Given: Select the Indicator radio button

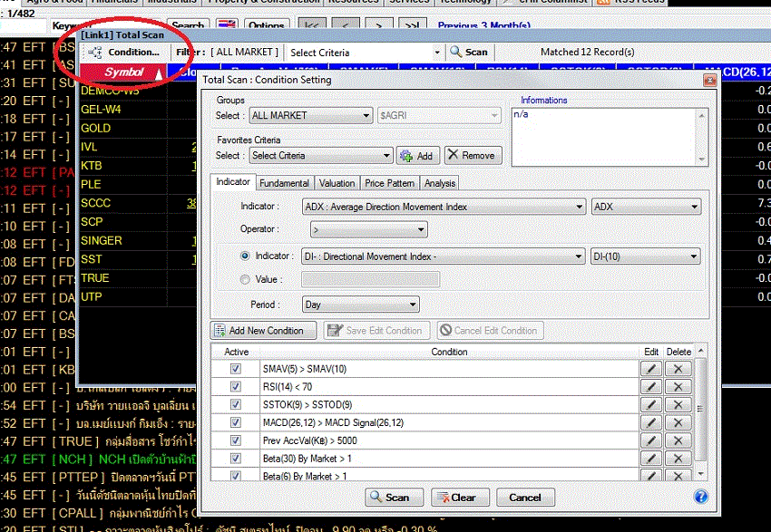Looking at the screenshot, I should [x=245, y=256].
